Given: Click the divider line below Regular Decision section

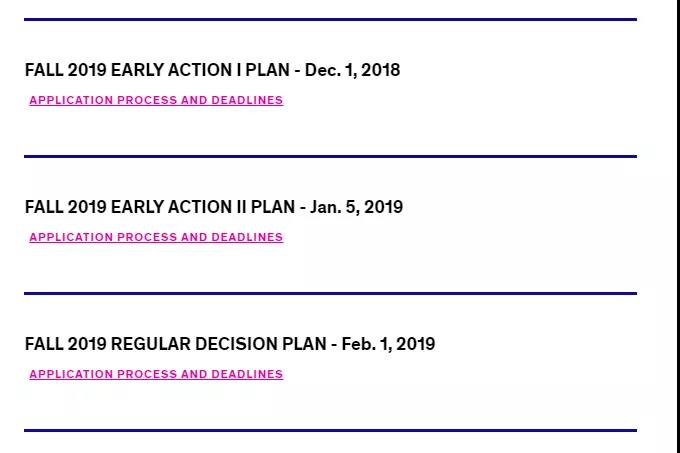Looking at the screenshot, I should 330,430.
